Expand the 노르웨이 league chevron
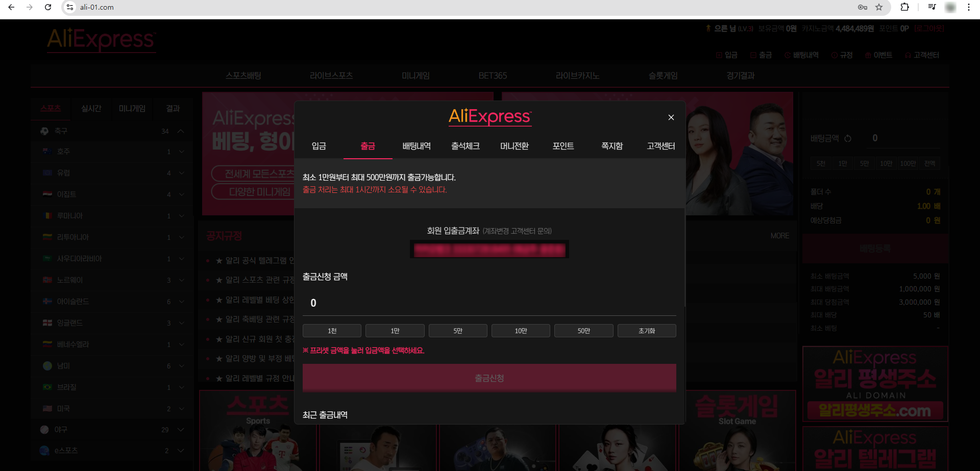 click(182, 280)
